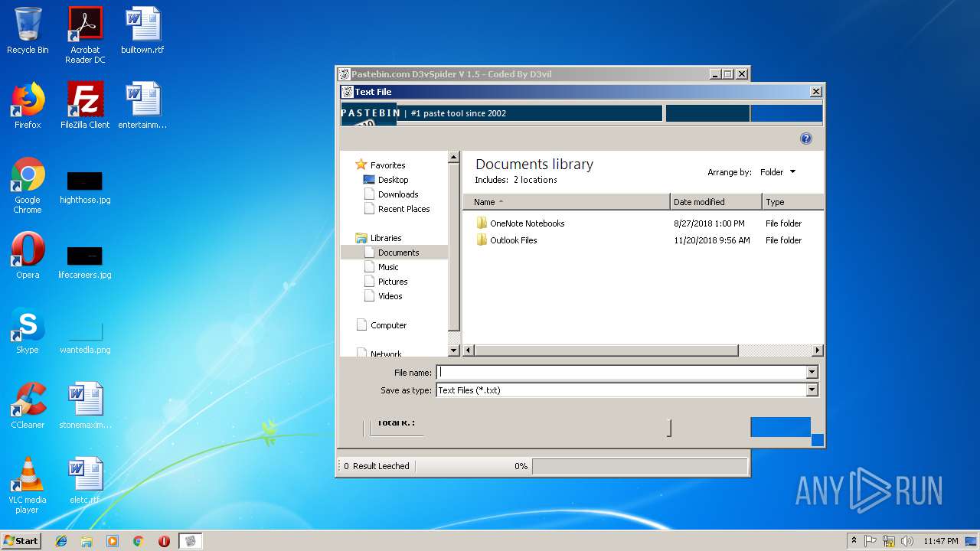Open the stonemaxim... Word document

click(85, 406)
